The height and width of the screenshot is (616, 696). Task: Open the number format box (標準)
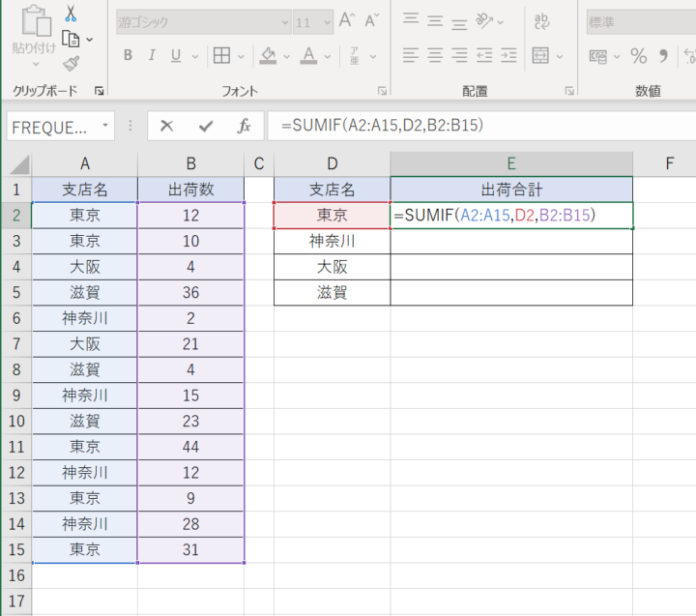click(x=641, y=22)
